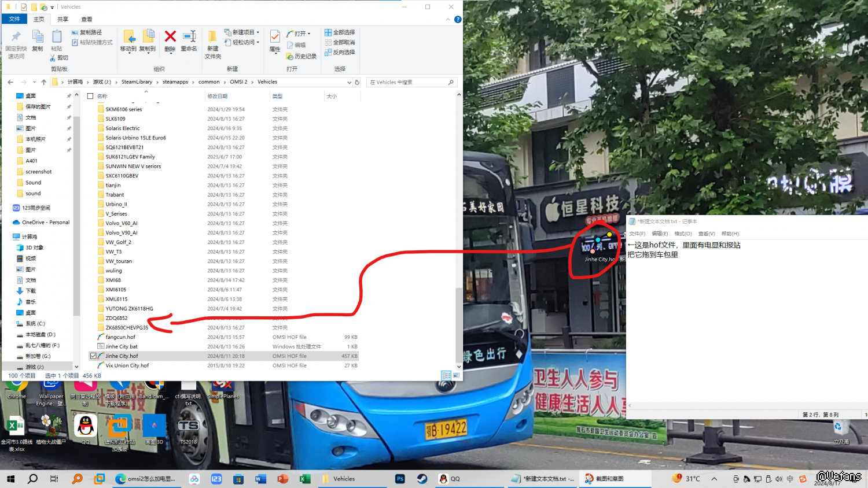
Task: Open the Windows Start button
Action: [10, 479]
